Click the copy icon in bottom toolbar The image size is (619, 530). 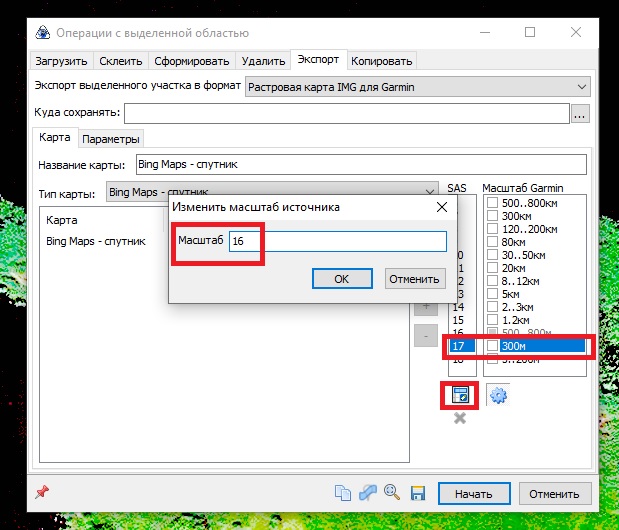point(343,493)
